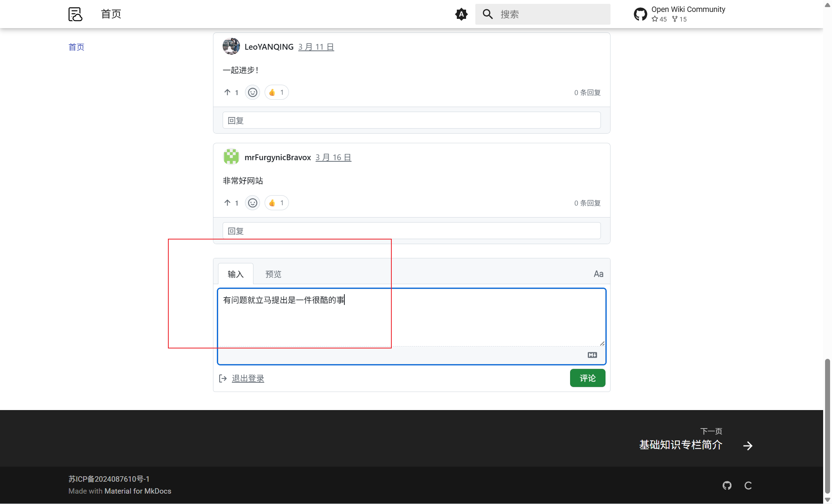
Task: Toggle thumbs-up reaction on LeoYANQING's comment
Action: coord(276,92)
